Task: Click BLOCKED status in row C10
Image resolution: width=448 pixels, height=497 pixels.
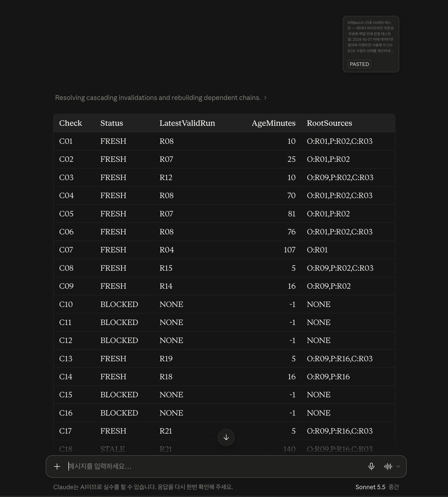Action: coord(119,304)
